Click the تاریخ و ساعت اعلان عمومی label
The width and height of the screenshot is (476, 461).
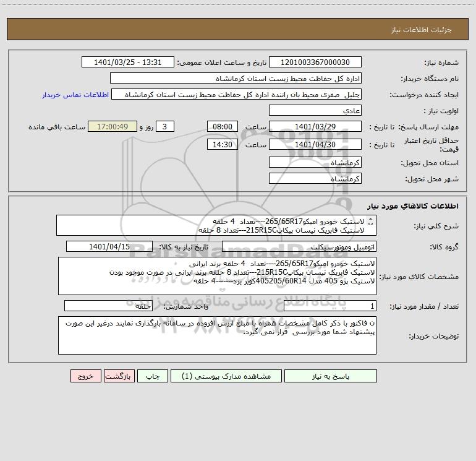point(221,62)
